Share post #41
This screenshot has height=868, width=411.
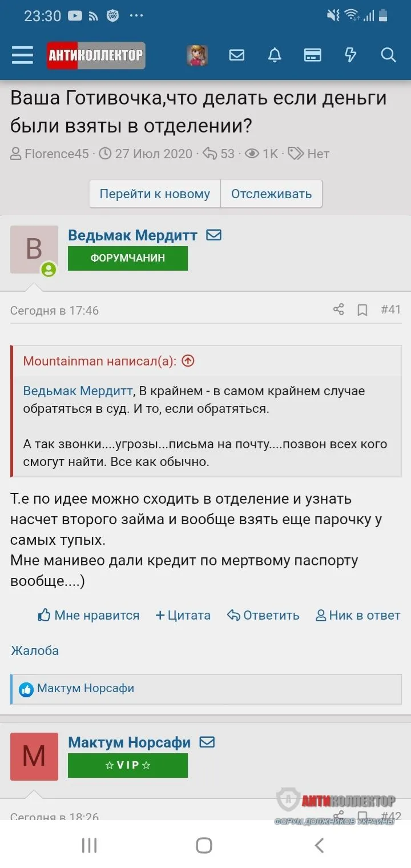point(339,310)
